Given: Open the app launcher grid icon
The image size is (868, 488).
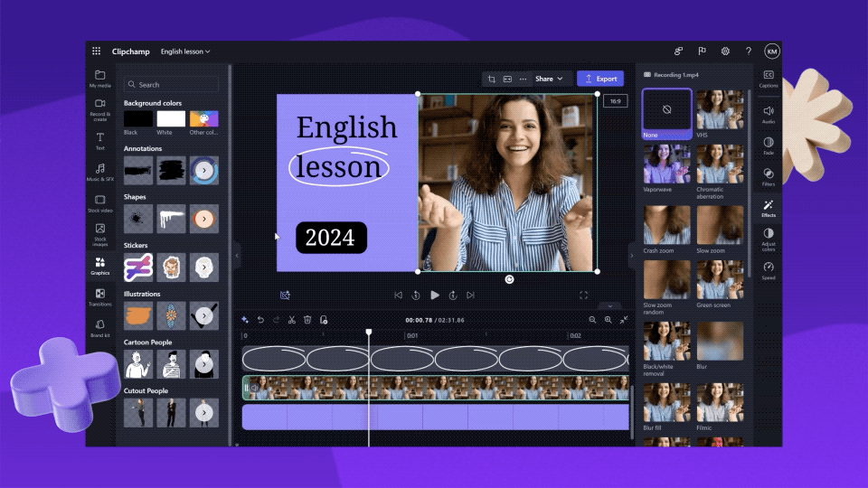Looking at the screenshot, I should (97, 51).
